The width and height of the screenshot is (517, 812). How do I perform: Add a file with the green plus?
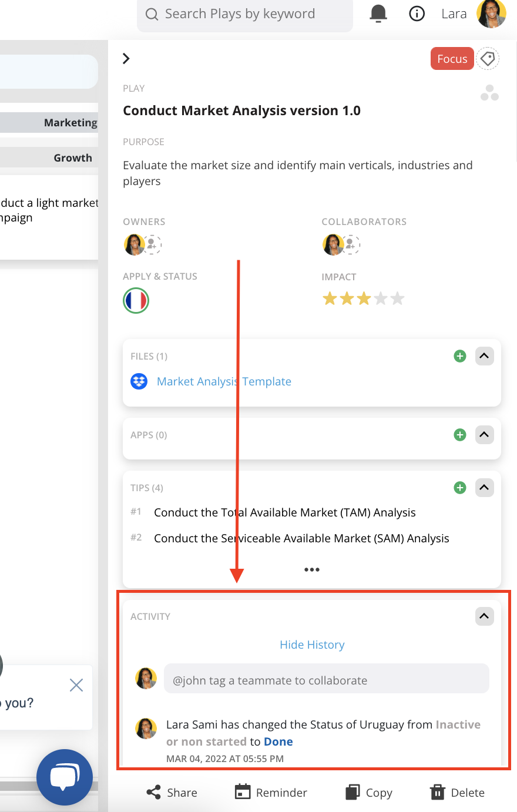[x=460, y=356]
